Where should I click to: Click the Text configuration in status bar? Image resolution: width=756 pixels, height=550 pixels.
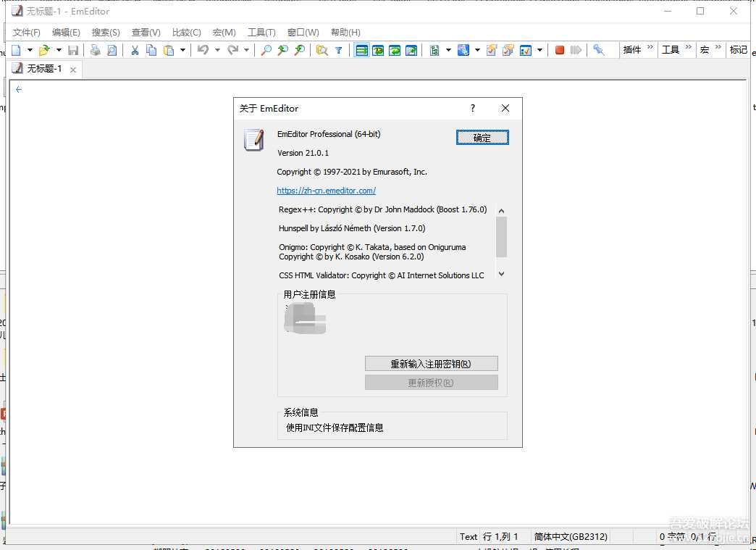coord(469,536)
